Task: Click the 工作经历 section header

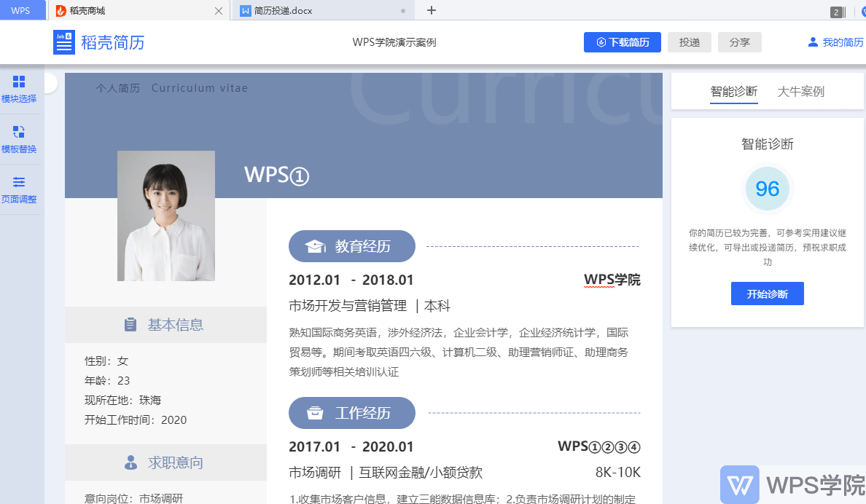Action: tap(352, 413)
